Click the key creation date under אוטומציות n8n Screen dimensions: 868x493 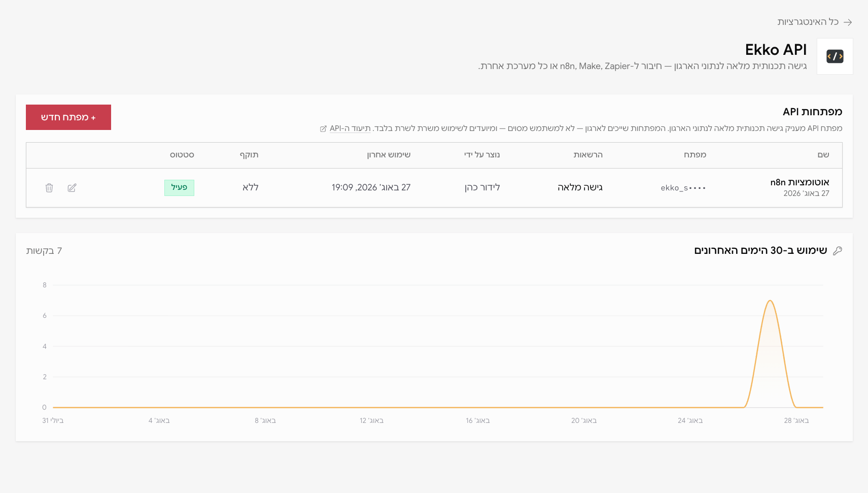(x=806, y=193)
